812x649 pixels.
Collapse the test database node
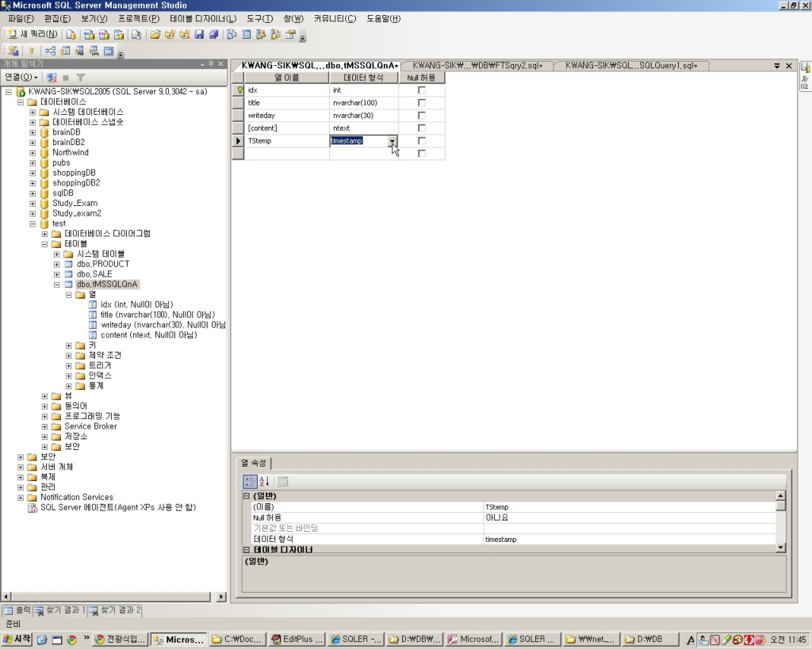tap(33, 223)
